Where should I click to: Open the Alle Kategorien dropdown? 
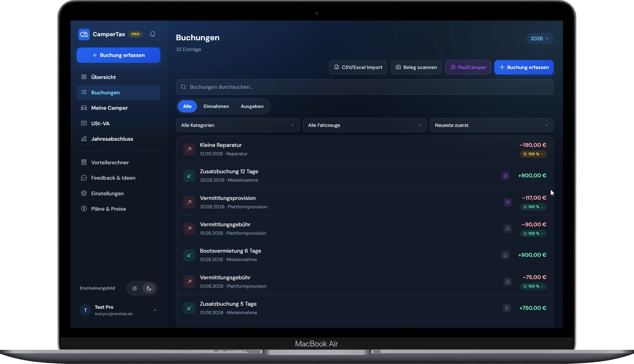pos(238,125)
